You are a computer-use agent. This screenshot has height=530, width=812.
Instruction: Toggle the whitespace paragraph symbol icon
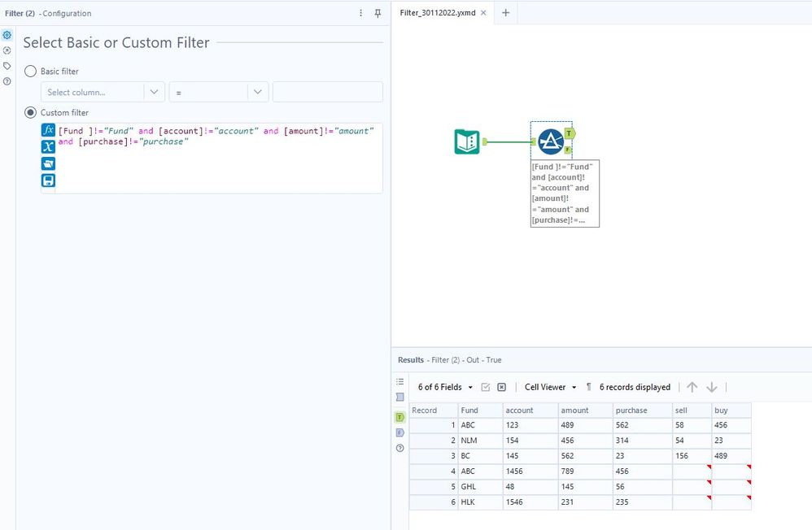tap(588, 387)
